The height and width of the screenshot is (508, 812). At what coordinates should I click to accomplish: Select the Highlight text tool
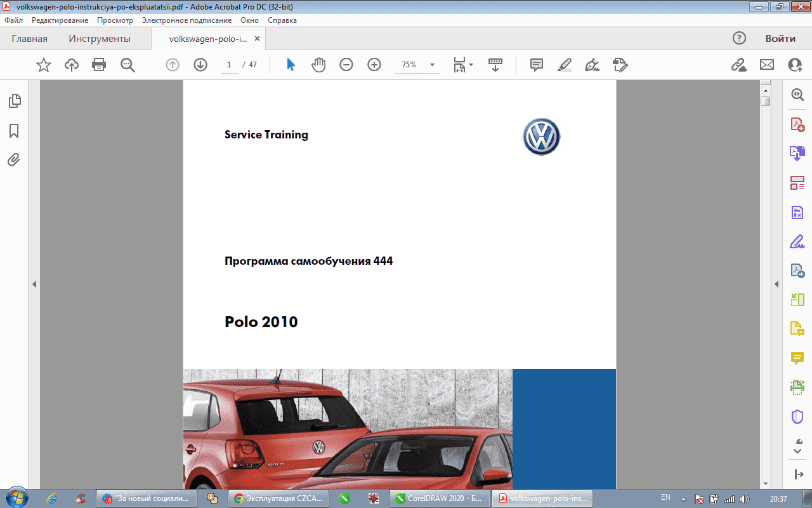click(564, 65)
